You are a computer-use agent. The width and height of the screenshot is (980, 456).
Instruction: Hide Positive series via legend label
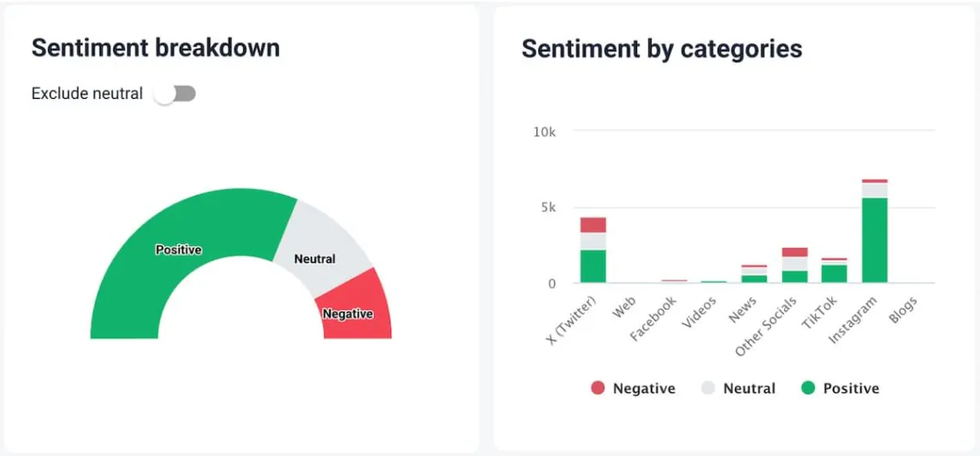pyautogui.click(x=851, y=388)
